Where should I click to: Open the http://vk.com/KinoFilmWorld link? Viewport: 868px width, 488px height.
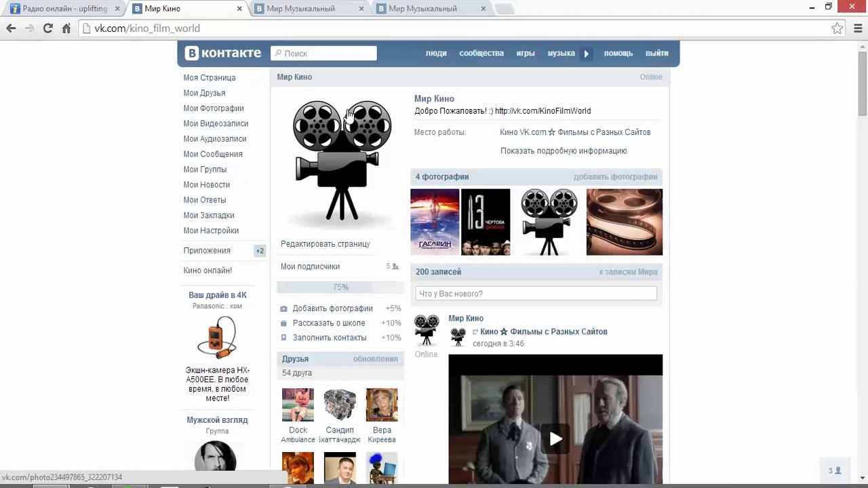(542, 111)
